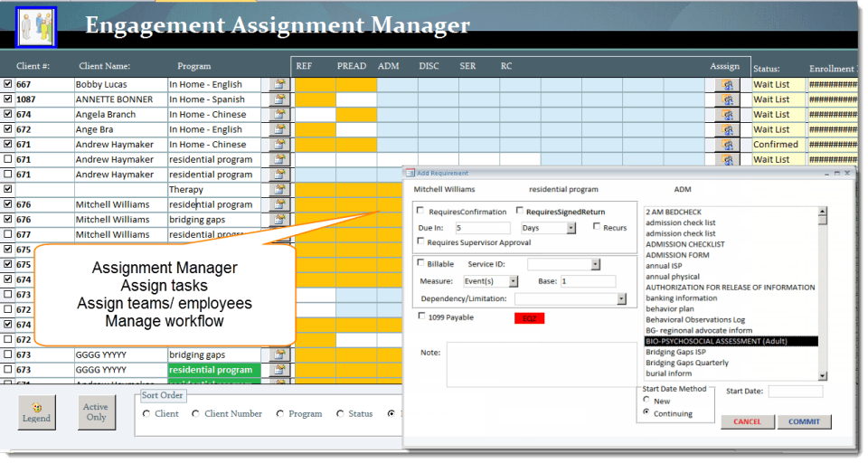
Task: Check the box for GGGG YYYYY bridging gaps row
Action: (x=8, y=354)
